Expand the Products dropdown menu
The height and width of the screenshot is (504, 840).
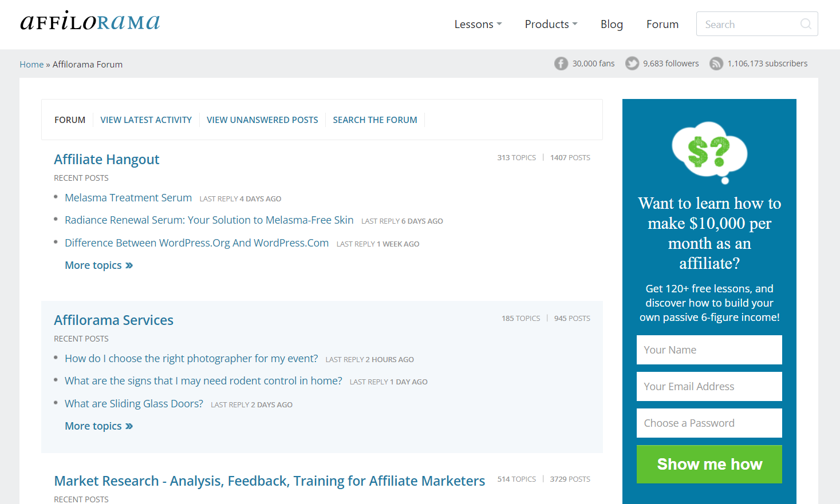click(551, 24)
